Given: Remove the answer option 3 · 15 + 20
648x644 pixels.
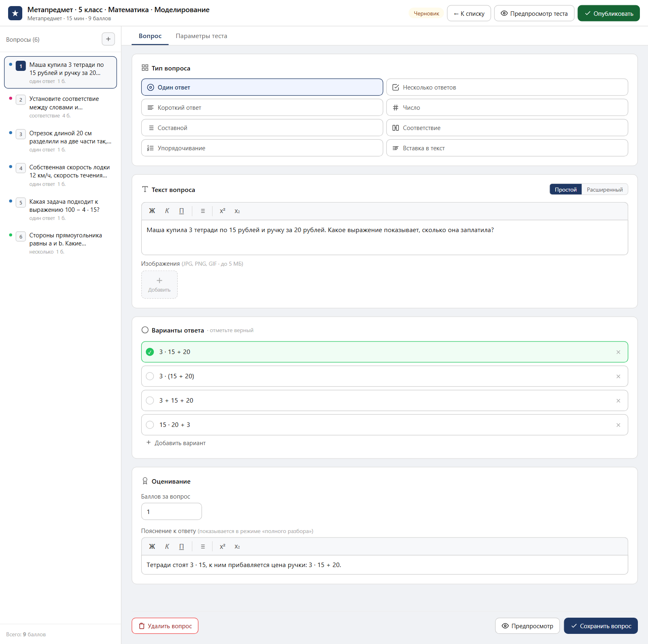Looking at the screenshot, I should (618, 352).
